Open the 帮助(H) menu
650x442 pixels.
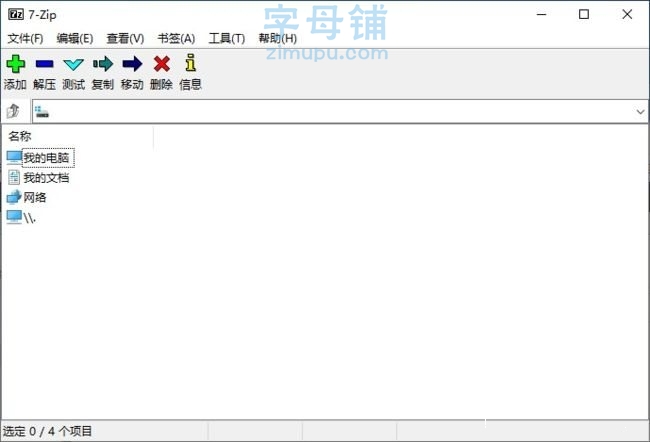tap(277, 39)
